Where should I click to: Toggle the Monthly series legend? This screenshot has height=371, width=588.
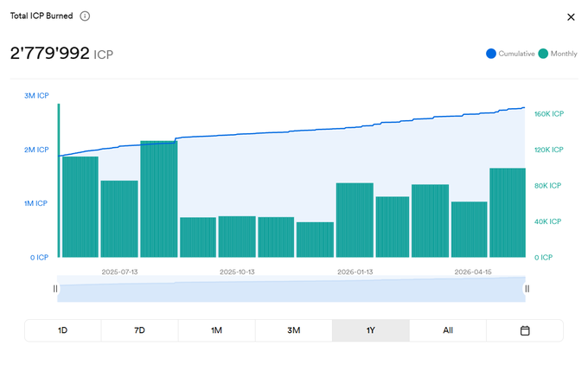[x=558, y=54]
